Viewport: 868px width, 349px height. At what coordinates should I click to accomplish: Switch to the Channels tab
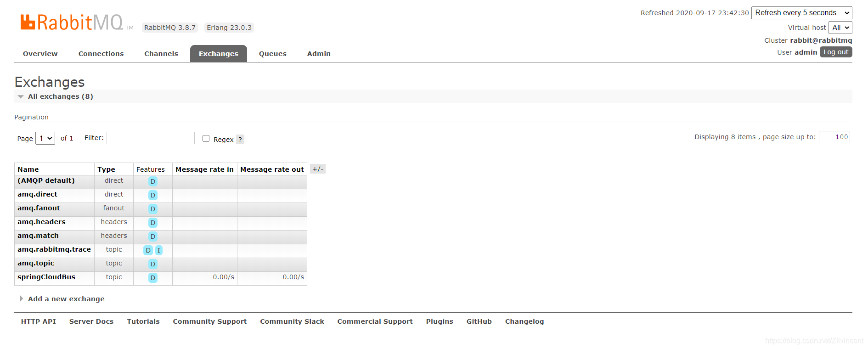pos(161,54)
